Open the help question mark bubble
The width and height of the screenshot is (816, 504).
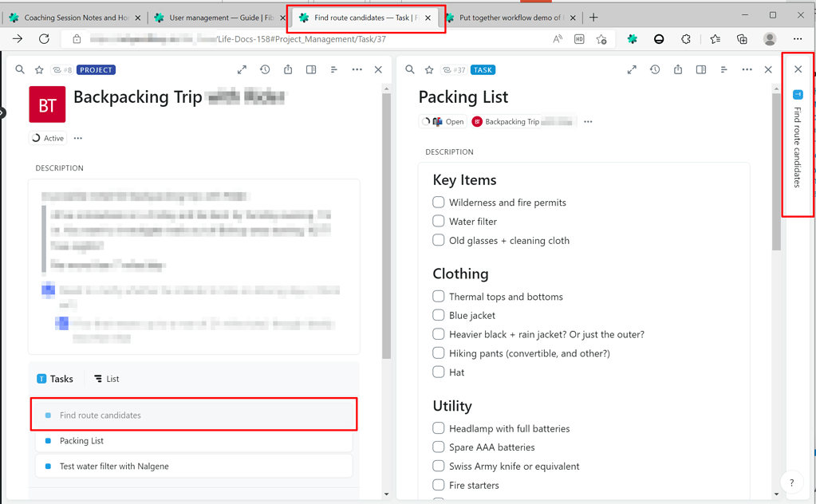791,482
